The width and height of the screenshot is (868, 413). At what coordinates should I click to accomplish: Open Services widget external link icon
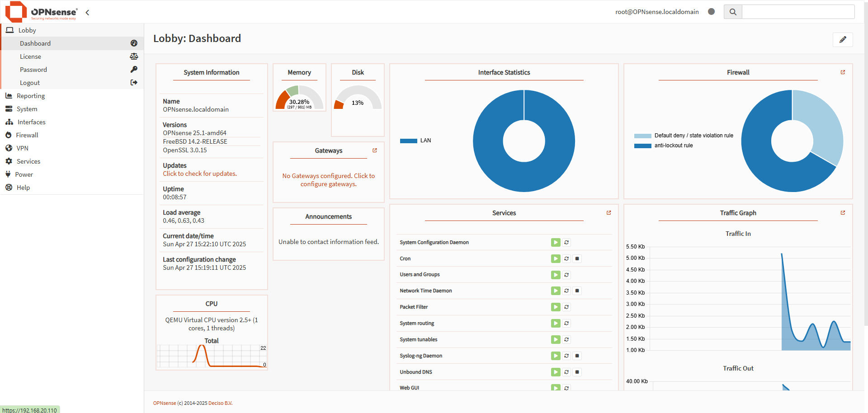click(609, 213)
